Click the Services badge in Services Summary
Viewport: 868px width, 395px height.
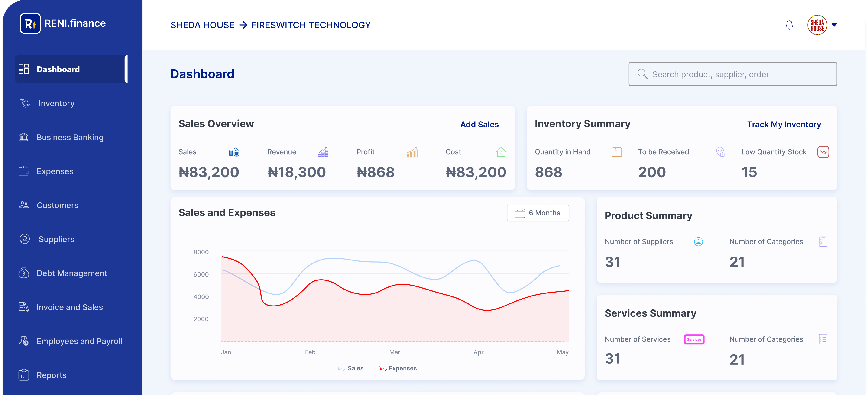[x=694, y=339]
